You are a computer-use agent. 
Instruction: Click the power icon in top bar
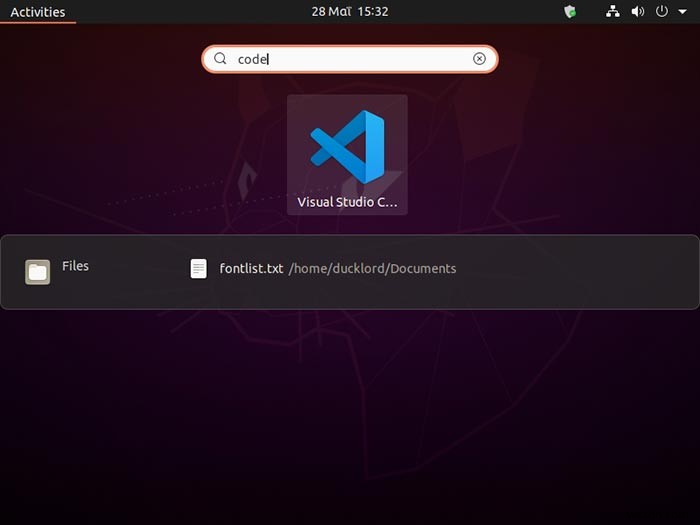point(662,11)
